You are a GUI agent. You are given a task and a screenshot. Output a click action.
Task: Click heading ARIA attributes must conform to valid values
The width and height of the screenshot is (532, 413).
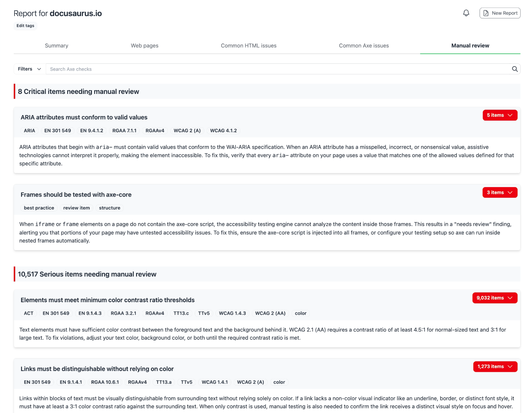[84, 117]
